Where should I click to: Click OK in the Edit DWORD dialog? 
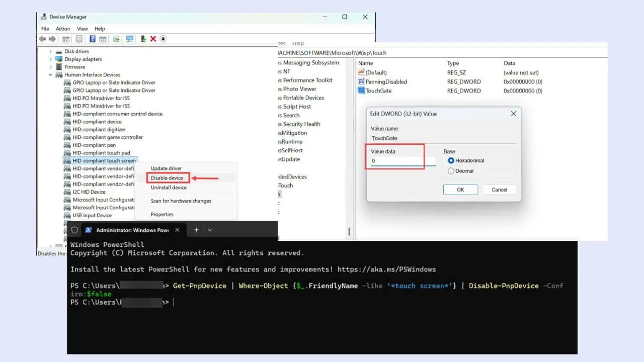pos(460,190)
